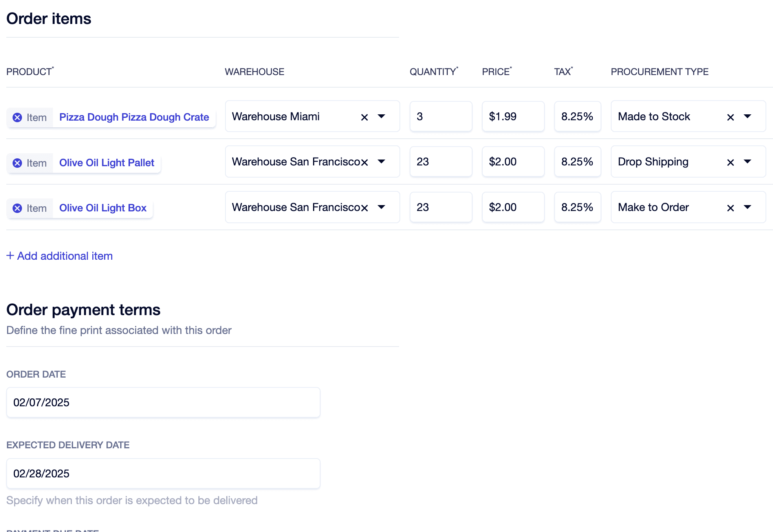773x532 pixels.
Task: Clear Made to Stock procurement type
Action: (731, 117)
